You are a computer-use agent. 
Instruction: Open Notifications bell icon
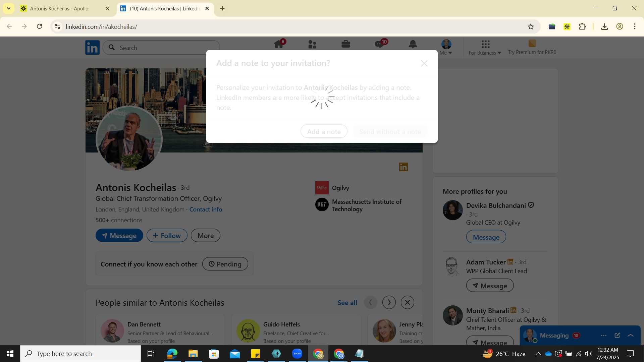(x=413, y=44)
